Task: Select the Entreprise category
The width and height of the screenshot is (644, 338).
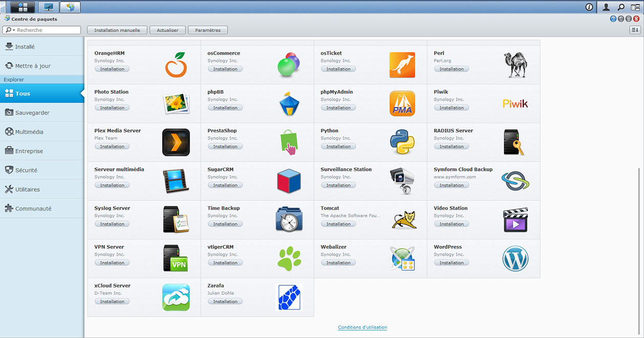Action: click(42, 151)
